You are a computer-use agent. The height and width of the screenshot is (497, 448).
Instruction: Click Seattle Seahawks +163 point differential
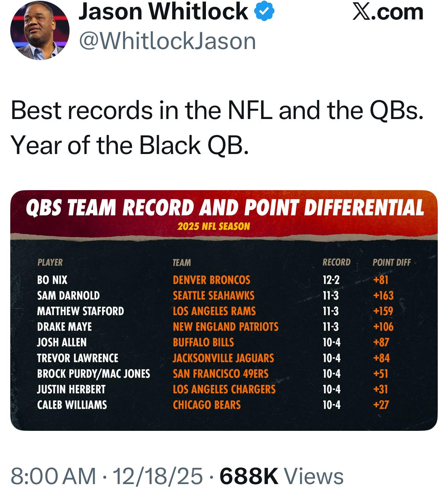[x=383, y=296]
